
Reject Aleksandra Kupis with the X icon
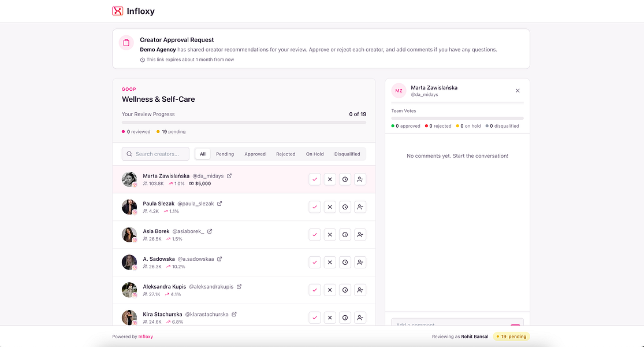pyautogui.click(x=330, y=290)
